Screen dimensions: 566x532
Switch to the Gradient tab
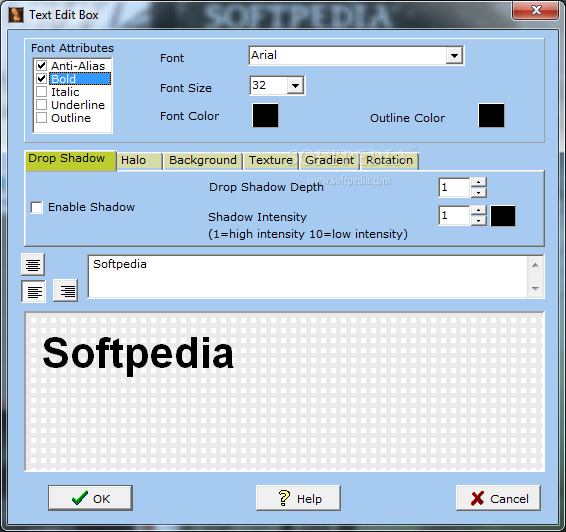pyautogui.click(x=330, y=161)
